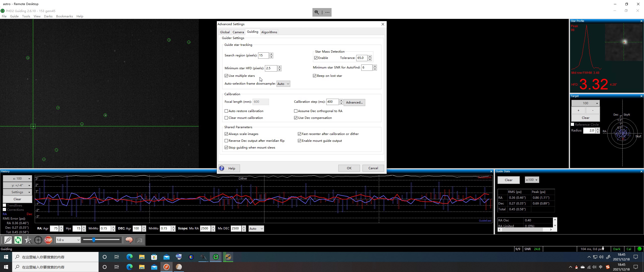644x272 pixels.
Task: Open the Darks menu
Action: [x=48, y=16]
